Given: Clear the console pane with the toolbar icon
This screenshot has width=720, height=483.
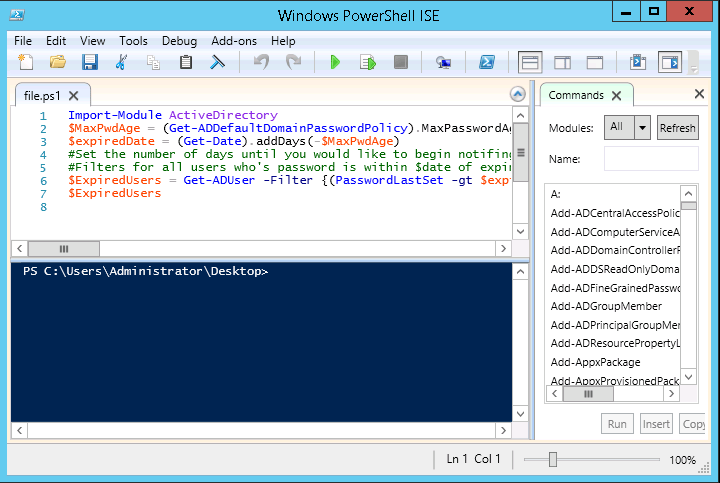Looking at the screenshot, I should click(217, 62).
